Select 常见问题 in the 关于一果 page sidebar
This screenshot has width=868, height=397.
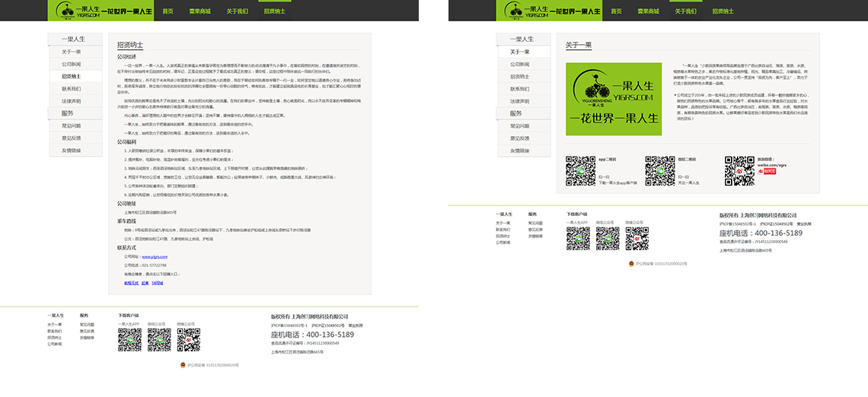point(519,126)
